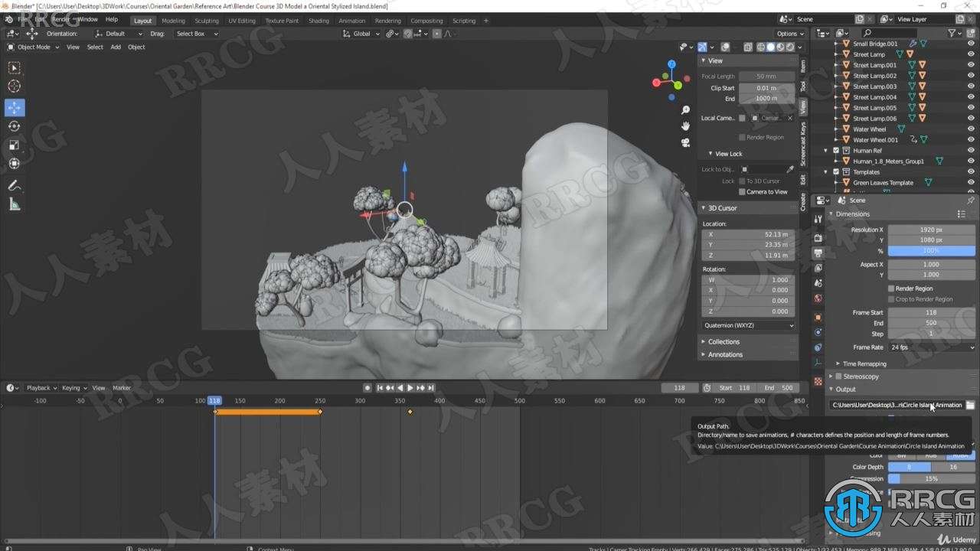The height and width of the screenshot is (551, 980).
Task: Enable Camera to View lock
Action: pos(742,191)
